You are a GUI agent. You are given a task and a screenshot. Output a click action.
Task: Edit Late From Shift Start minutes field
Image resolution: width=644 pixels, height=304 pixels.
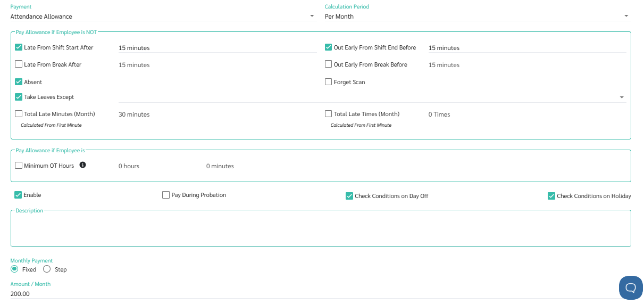point(218,48)
